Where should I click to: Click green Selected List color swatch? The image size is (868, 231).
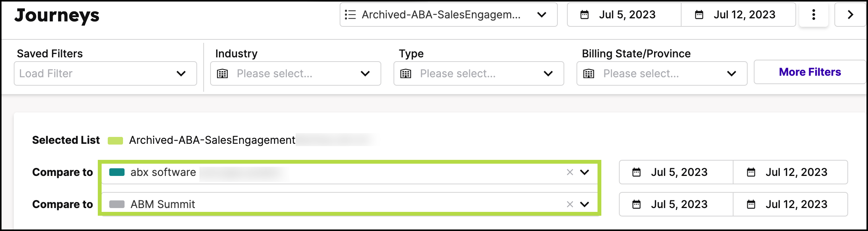tap(115, 140)
